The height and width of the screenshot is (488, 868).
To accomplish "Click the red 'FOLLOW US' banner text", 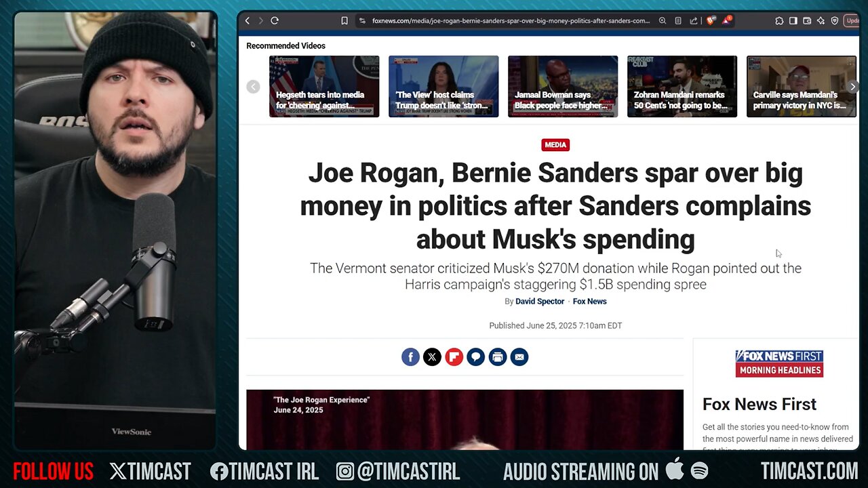I will [x=53, y=471].
